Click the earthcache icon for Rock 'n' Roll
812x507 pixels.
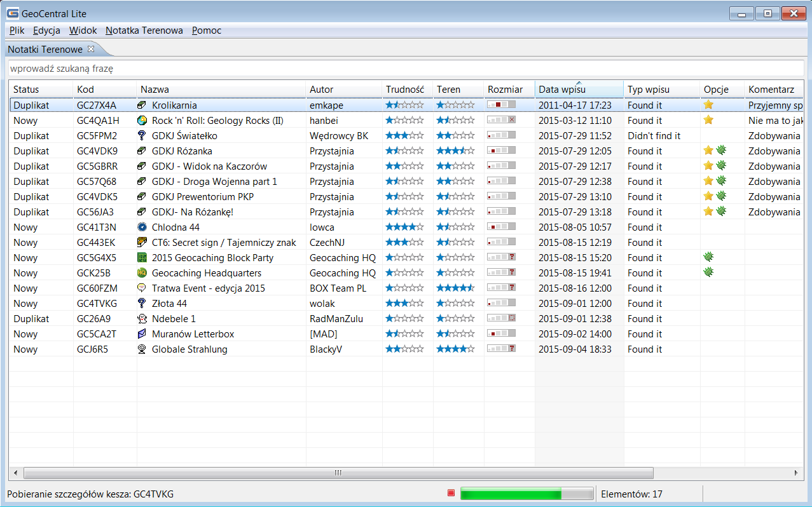point(142,121)
